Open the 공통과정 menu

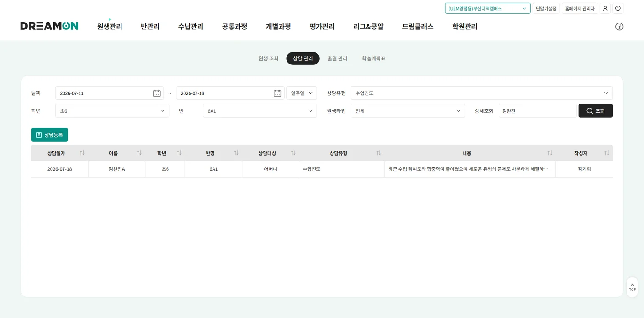(235, 27)
